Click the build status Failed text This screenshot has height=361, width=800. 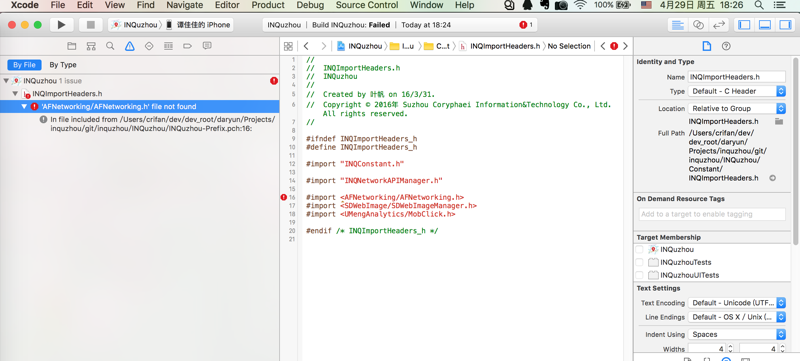point(379,24)
